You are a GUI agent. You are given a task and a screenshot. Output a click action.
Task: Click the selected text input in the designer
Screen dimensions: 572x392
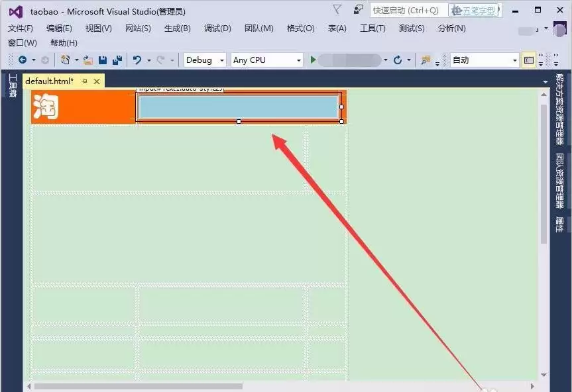click(239, 106)
